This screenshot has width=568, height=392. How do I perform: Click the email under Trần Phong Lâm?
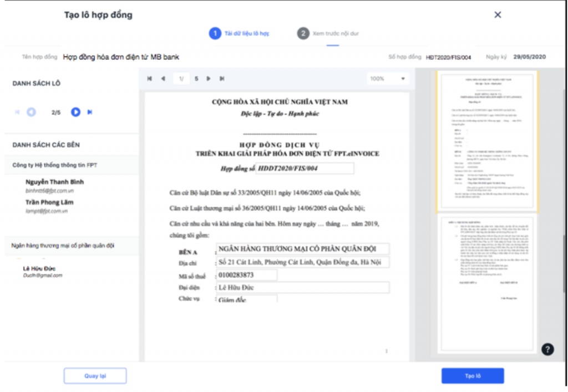pyautogui.click(x=47, y=211)
